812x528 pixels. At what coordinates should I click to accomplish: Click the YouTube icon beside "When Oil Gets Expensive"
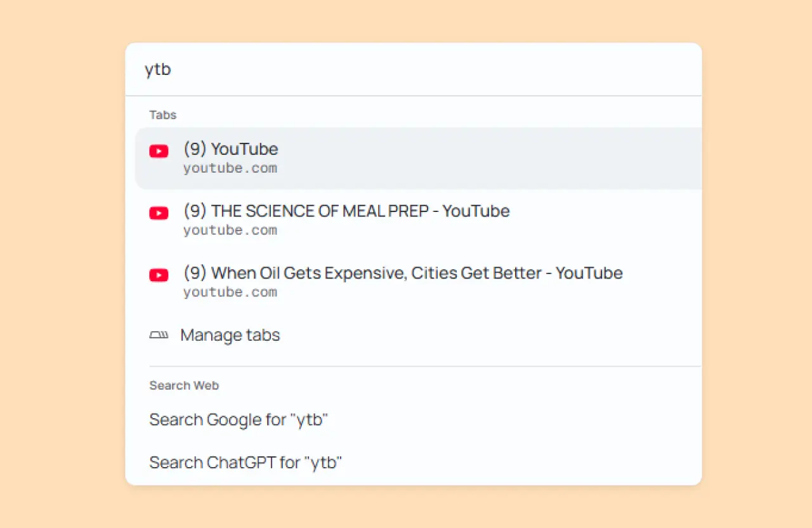(x=159, y=275)
